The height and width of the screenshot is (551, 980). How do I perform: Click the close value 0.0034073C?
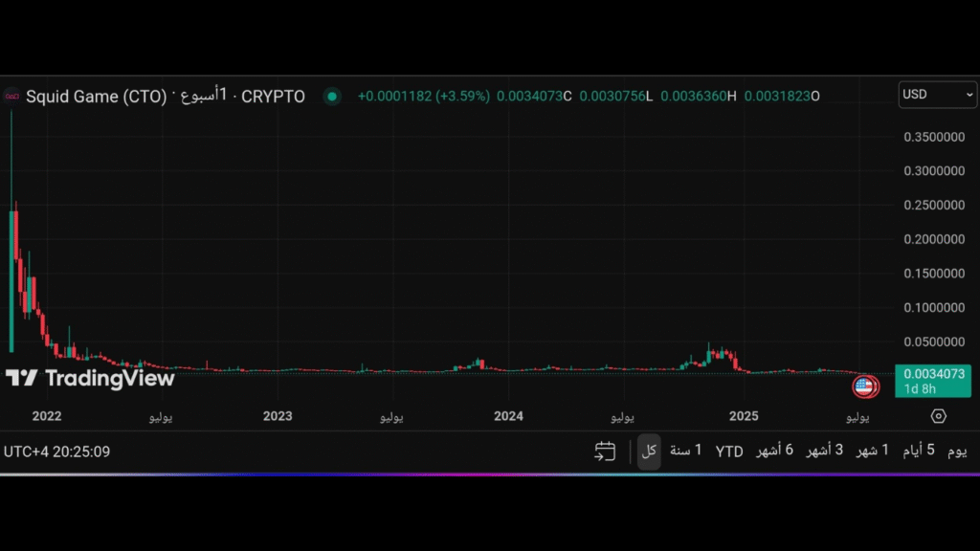click(x=534, y=97)
